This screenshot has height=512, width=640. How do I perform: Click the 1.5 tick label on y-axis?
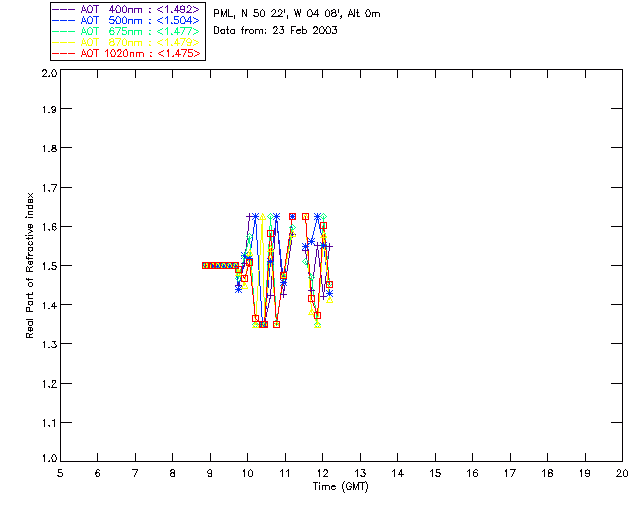pyautogui.click(x=48, y=266)
